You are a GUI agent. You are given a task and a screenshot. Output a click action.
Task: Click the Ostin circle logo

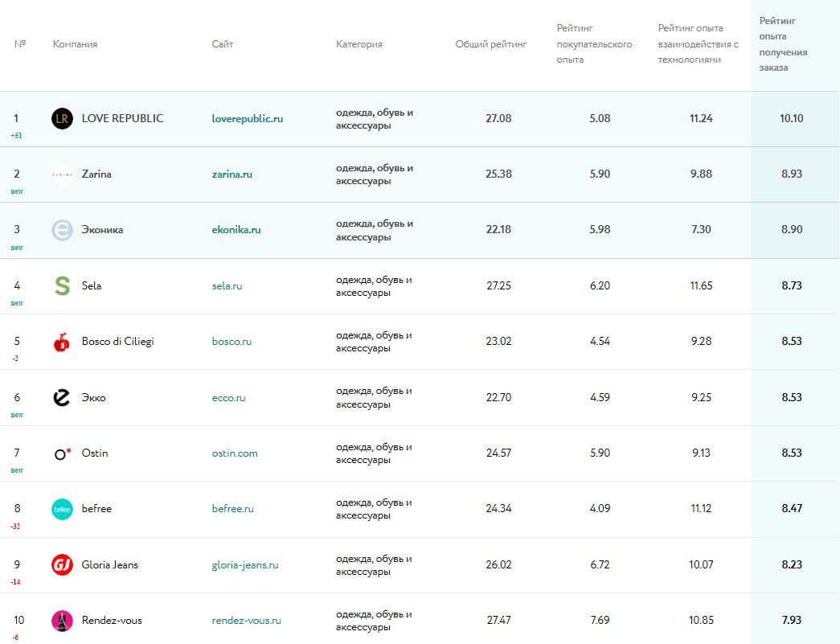pos(63,453)
